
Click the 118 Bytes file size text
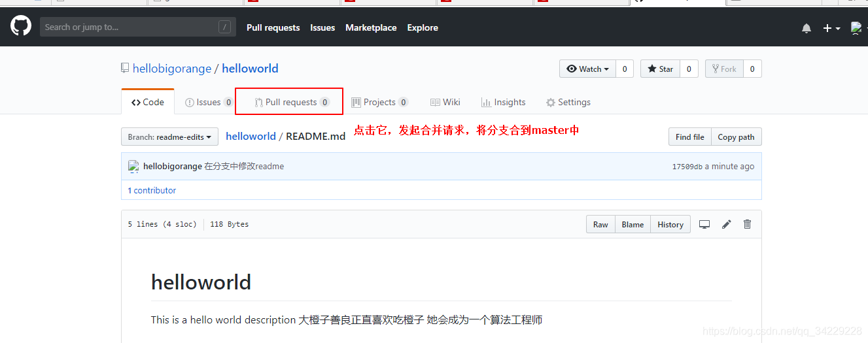(x=229, y=224)
